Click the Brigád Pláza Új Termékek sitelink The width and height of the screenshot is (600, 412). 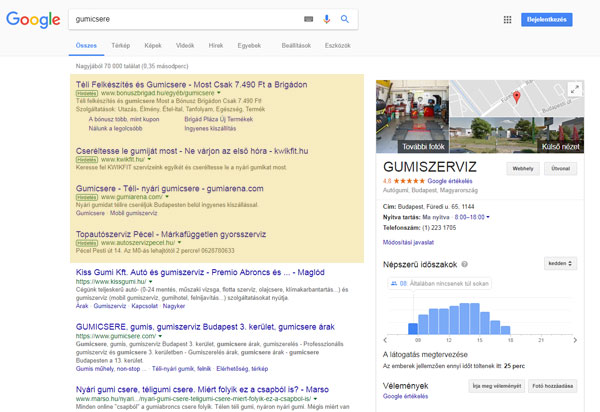218,119
